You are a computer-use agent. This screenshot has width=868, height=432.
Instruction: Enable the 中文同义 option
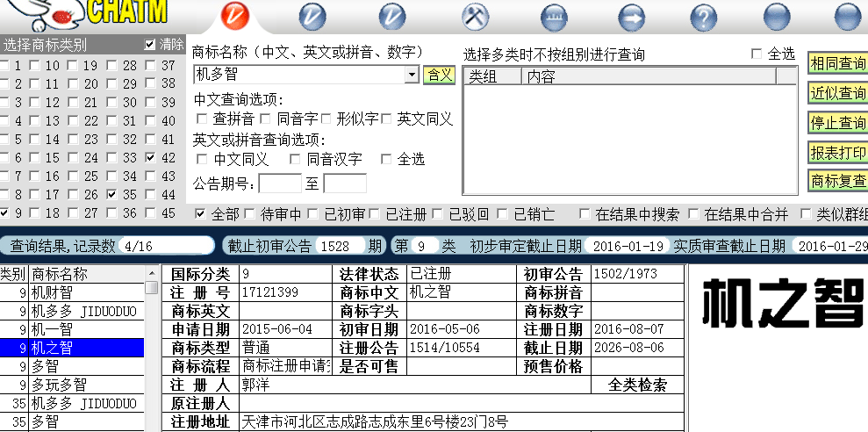[202, 160]
